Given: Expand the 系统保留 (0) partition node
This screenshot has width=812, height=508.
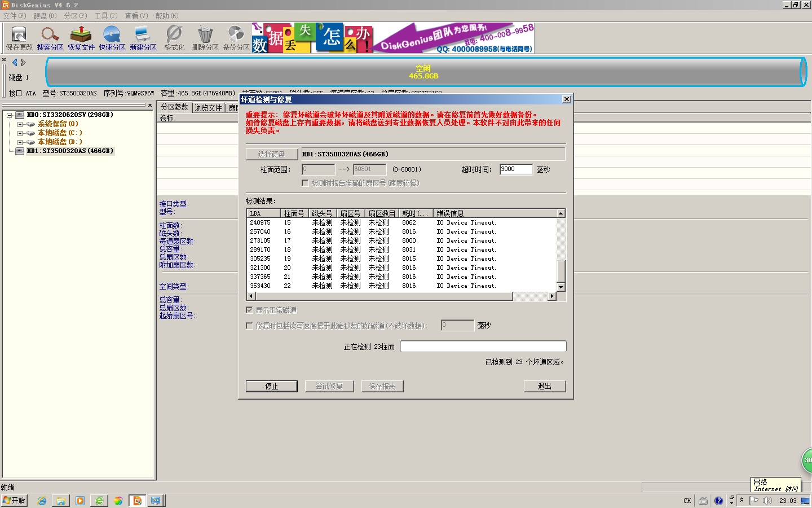Looking at the screenshot, I should 20,124.
